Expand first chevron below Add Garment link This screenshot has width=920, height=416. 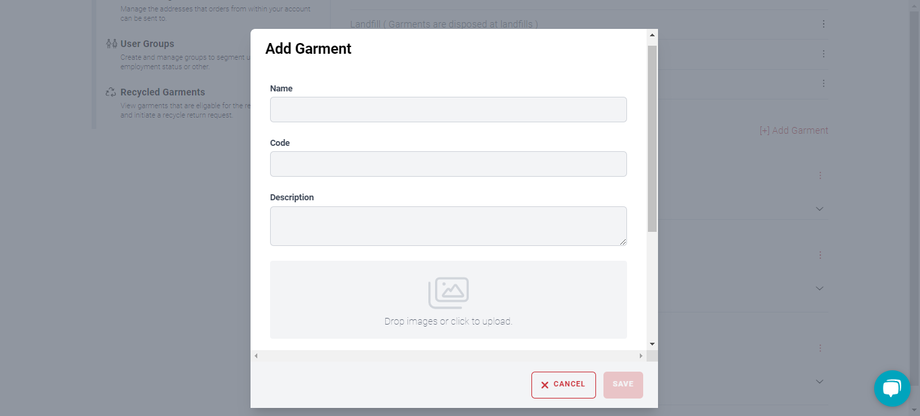(x=819, y=208)
